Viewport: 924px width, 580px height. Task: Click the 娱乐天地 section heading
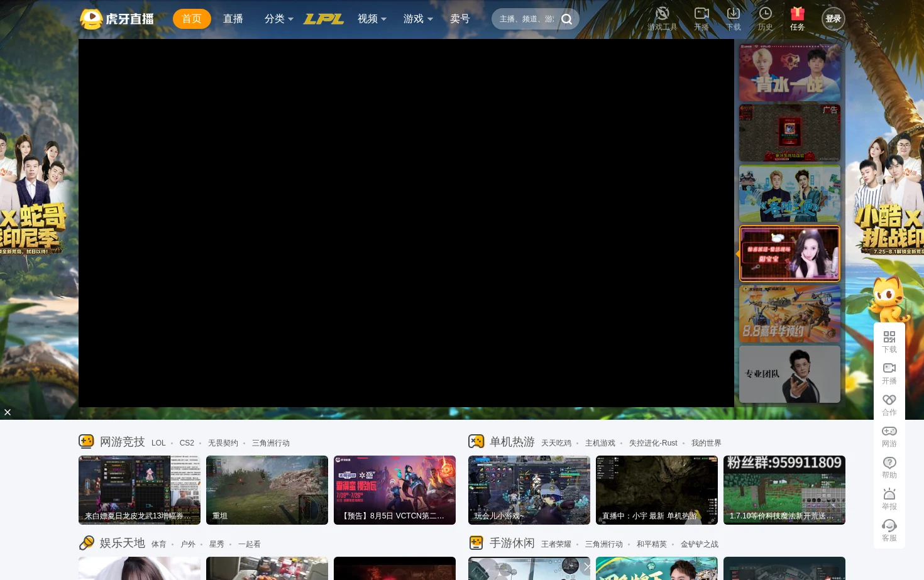123,543
